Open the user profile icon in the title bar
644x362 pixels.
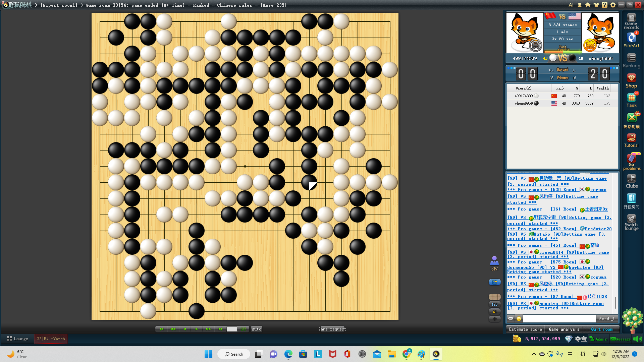point(579,5)
